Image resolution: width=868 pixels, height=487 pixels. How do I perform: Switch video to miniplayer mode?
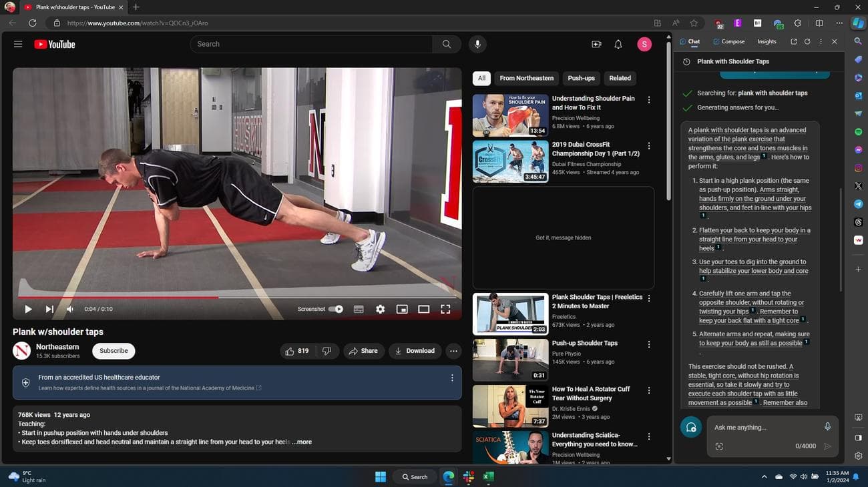(x=402, y=309)
